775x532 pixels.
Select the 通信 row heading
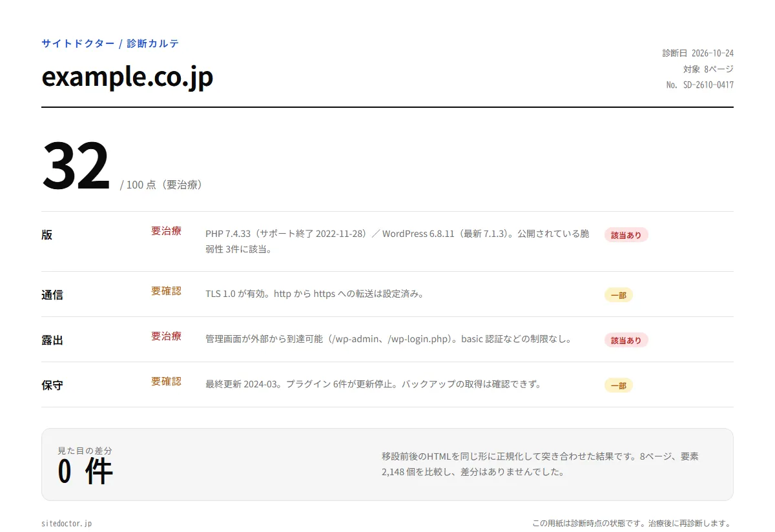coord(52,295)
